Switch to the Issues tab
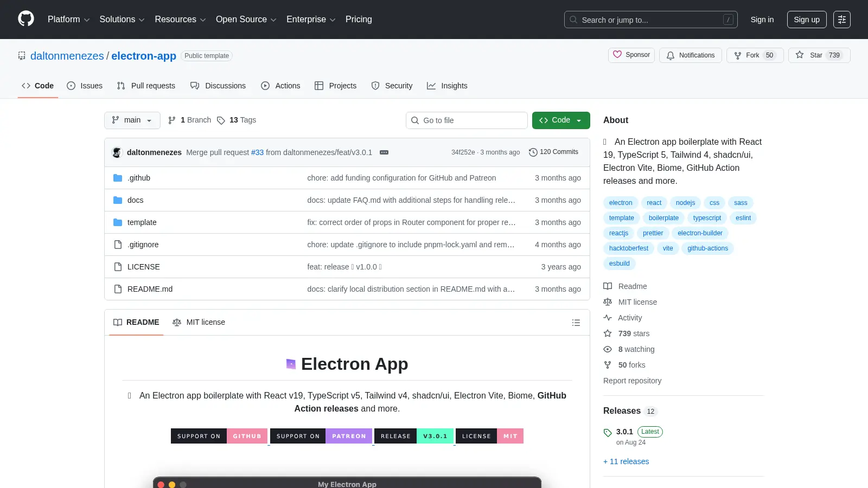Viewport: 868px width, 488px height. pyautogui.click(x=85, y=86)
